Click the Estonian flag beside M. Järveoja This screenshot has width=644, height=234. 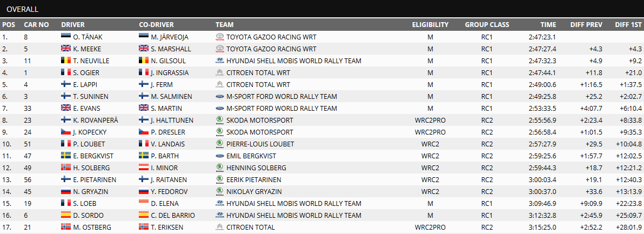144,37
